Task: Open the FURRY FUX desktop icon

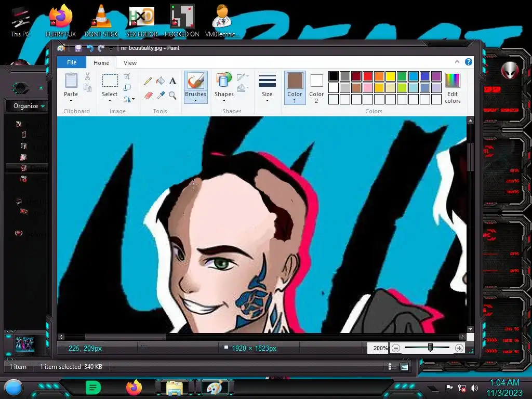Action: click(x=61, y=20)
